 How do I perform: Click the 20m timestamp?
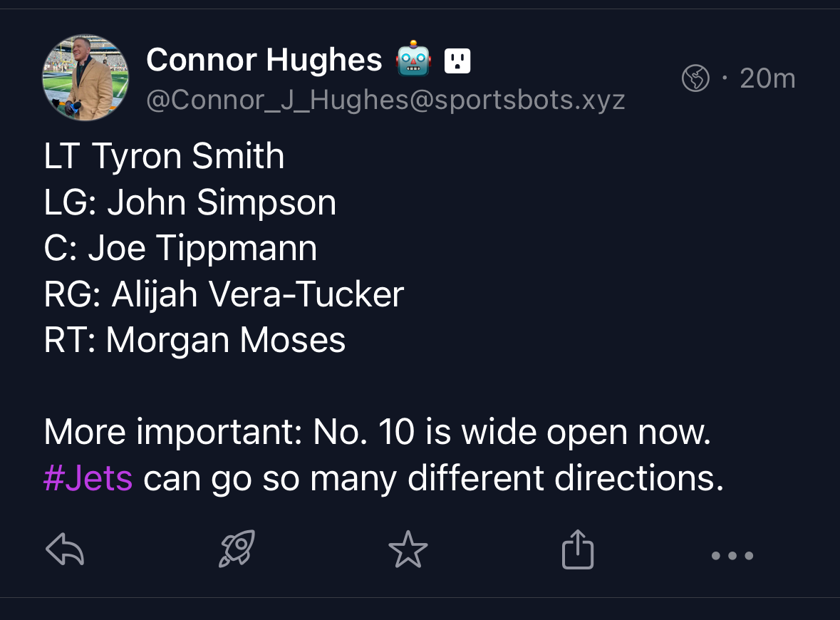click(x=767, y=78)
